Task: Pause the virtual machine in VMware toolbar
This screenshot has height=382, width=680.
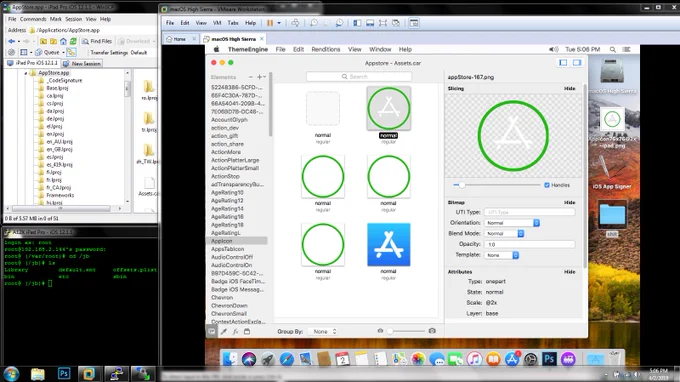Action: point(270,23)
